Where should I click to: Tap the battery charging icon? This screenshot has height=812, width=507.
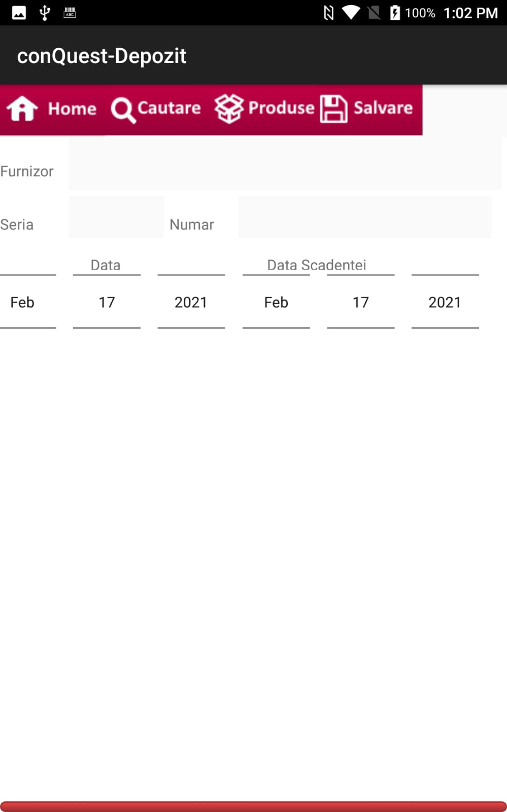[395, 13]
